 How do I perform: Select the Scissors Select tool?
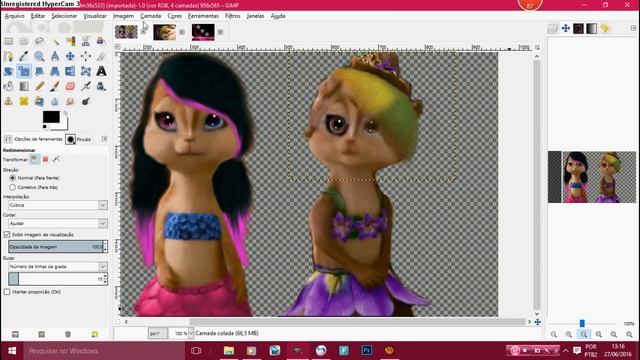86,41
